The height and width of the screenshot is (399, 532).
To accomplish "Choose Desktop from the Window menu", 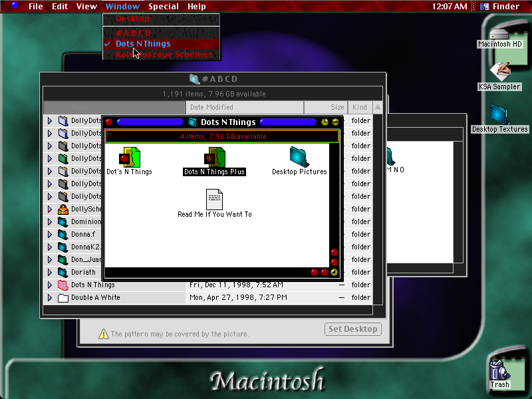I will pyautogui.click(x=162, y=19).
